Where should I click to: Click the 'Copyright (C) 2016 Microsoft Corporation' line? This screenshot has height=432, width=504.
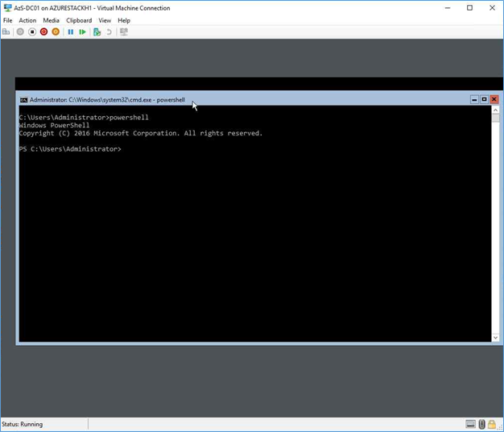(141, 133)
